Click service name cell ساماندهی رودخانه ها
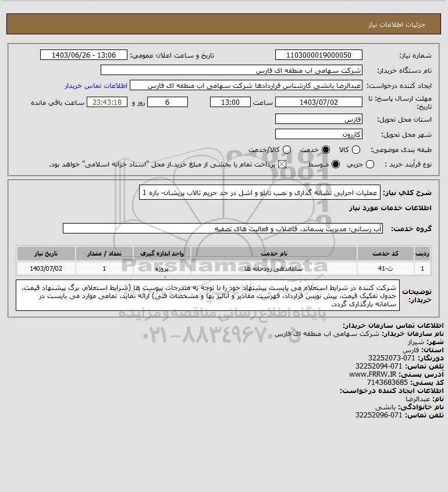The width and height of the screenshot is (448, 492). [x=273, y=268]
